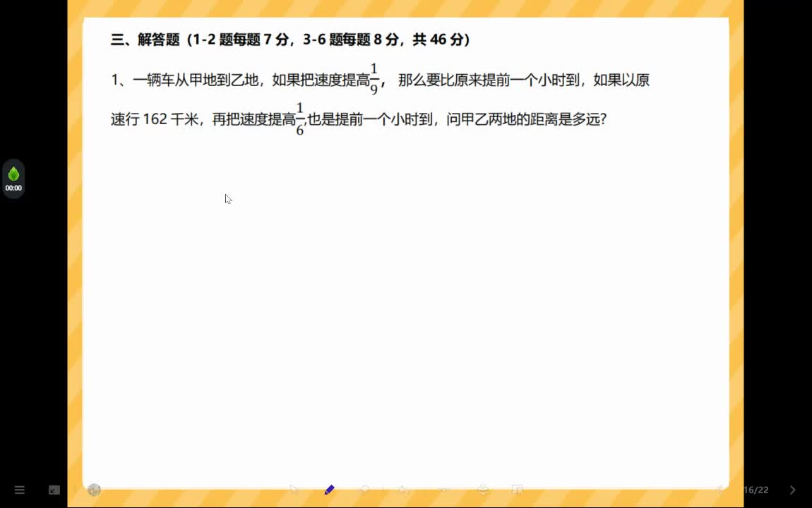Click the whiteboard panel icon
The height and width of the screenshot is (508, 812).
pos(518,490)
